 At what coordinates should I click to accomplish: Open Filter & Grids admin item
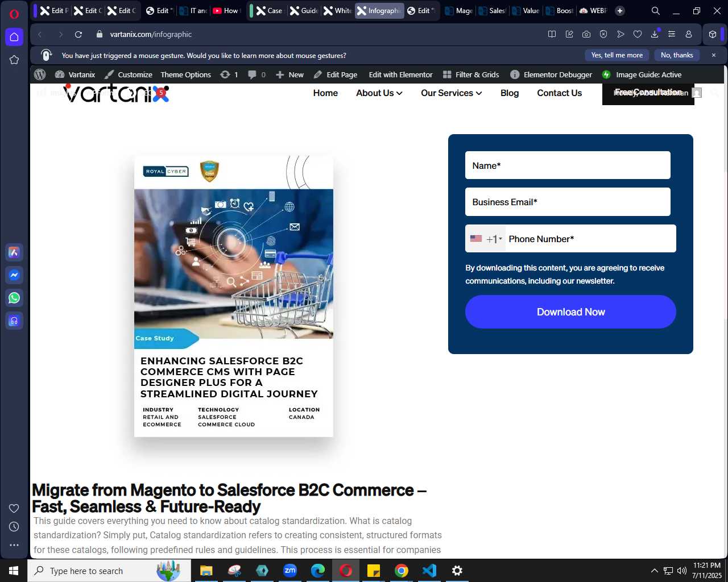pyautogui.click(x=471, y=74)
